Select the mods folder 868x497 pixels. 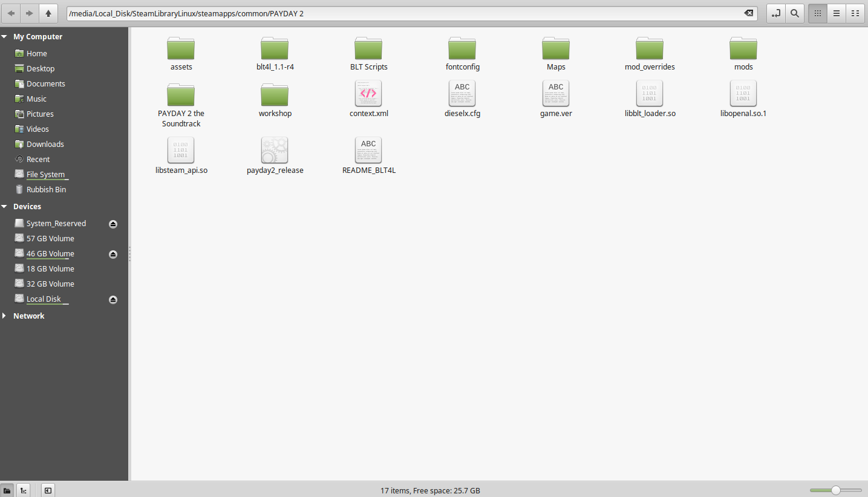(x=743, y=54)
